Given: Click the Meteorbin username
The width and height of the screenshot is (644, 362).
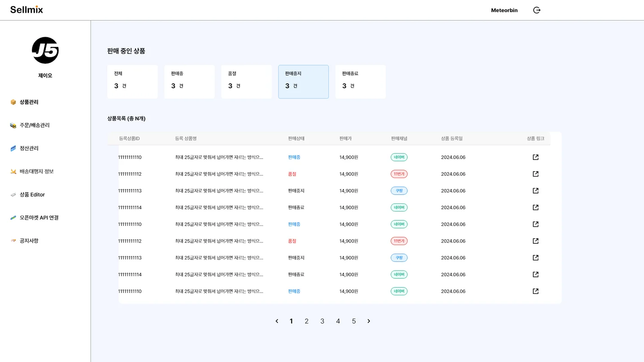Looking at the screenshot, I should click(504, 10).
